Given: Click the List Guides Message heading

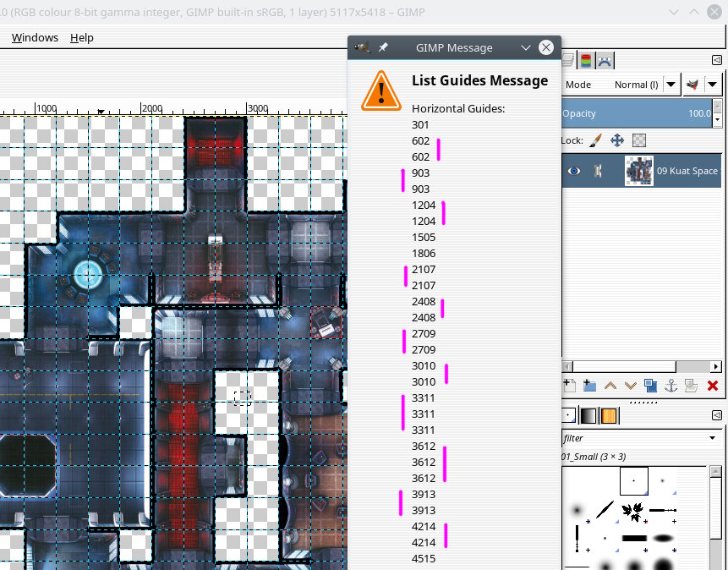Looking at the screenshot, I should [x=479, y=80].
